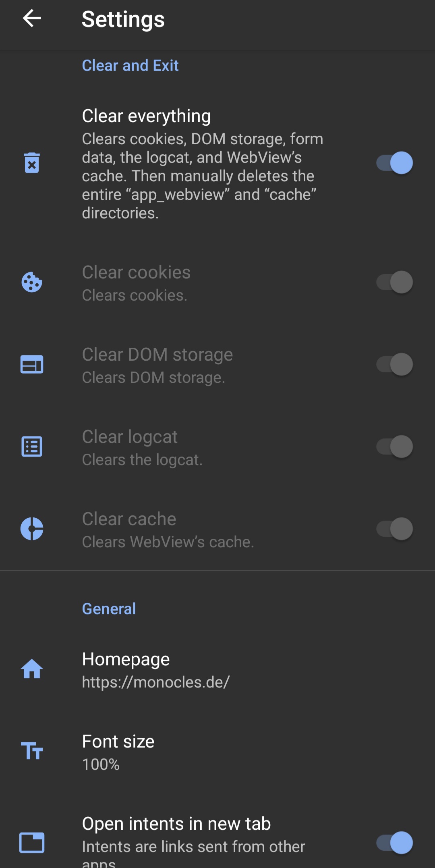
Task: Tap the Font size text icon
Action: (x=32, y=751)
